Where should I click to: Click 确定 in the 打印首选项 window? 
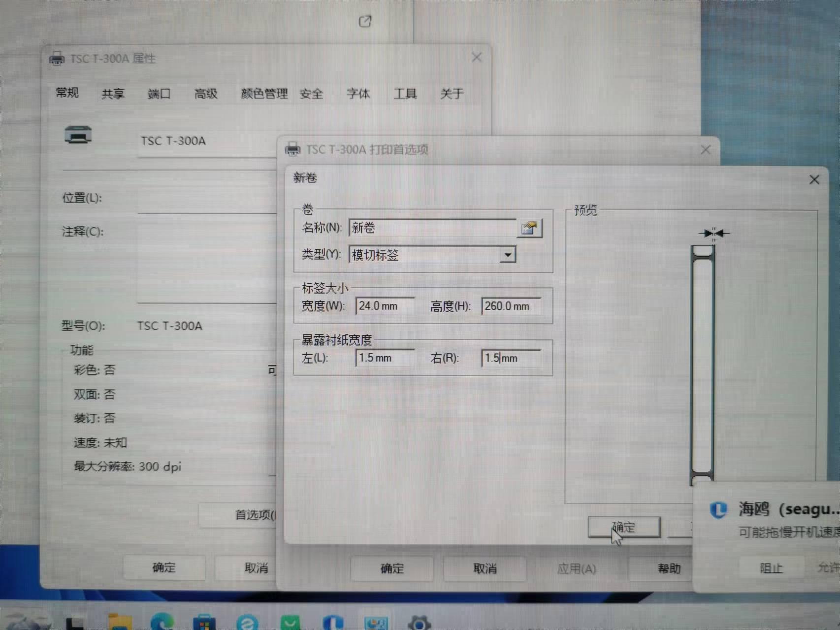[x=392, y=568]
